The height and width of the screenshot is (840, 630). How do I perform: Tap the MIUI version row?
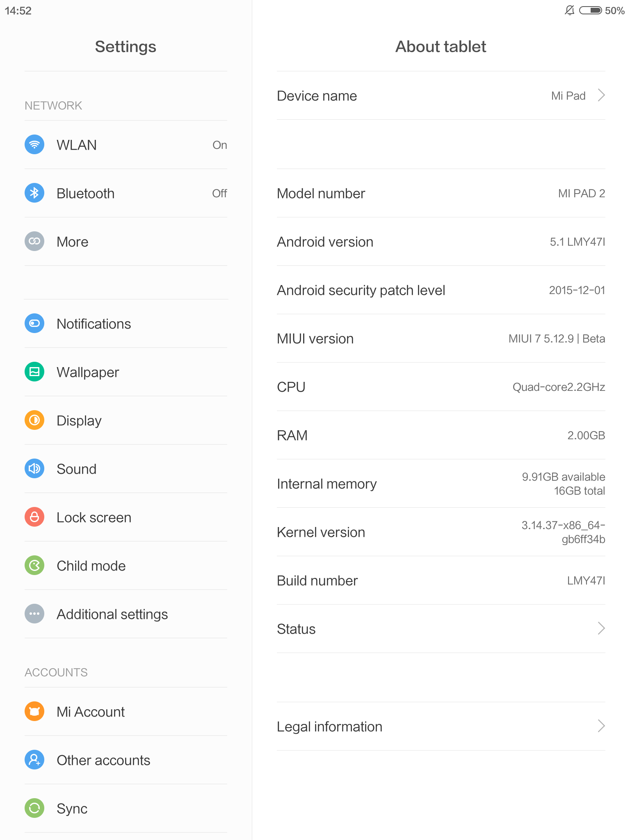441,338
